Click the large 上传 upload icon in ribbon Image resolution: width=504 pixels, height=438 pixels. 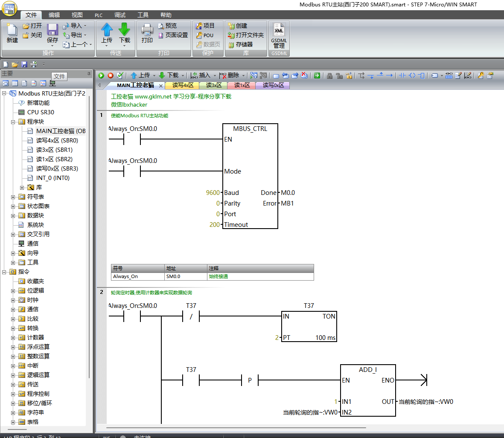click(x=107, y=30)
